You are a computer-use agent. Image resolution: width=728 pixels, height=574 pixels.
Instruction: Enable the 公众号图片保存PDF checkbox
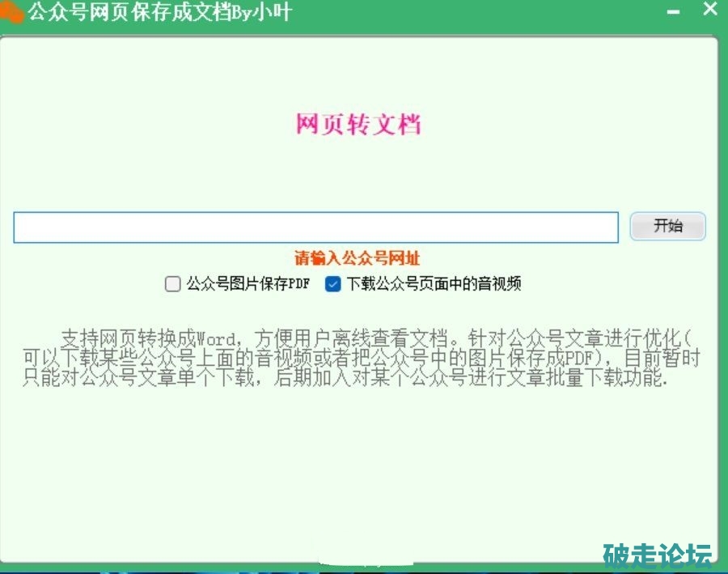(x=172, y=283)
